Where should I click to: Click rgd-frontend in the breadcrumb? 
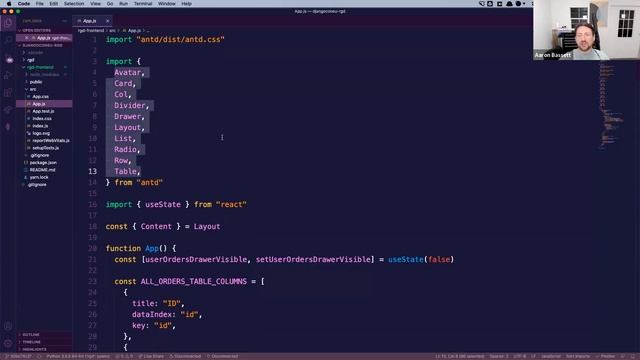(x=91, y=31)
